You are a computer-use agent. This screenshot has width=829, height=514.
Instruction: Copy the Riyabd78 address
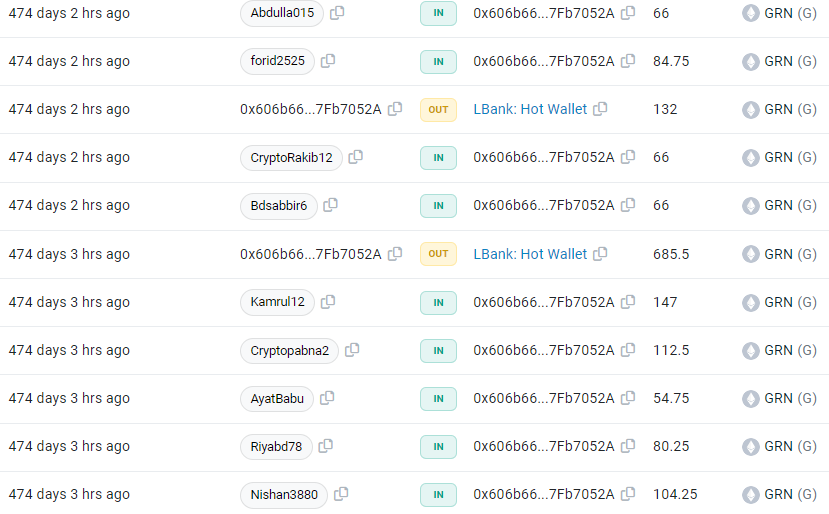(326, 446)
